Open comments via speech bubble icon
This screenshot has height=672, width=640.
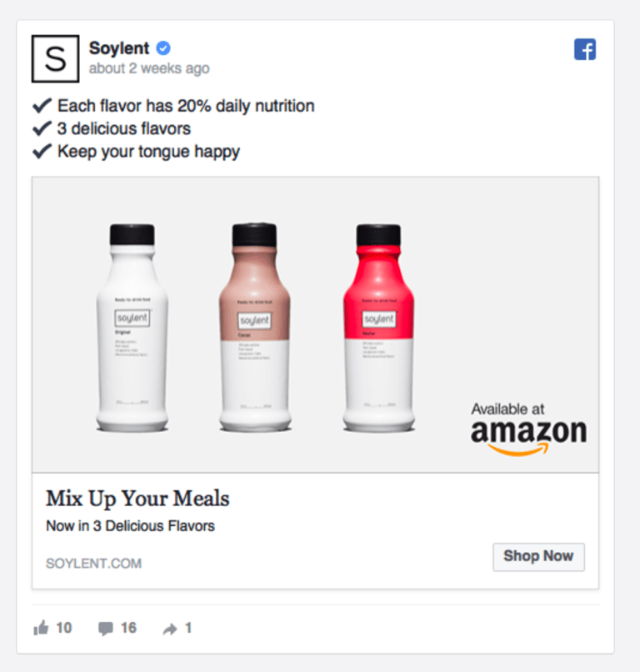point(105,629)
